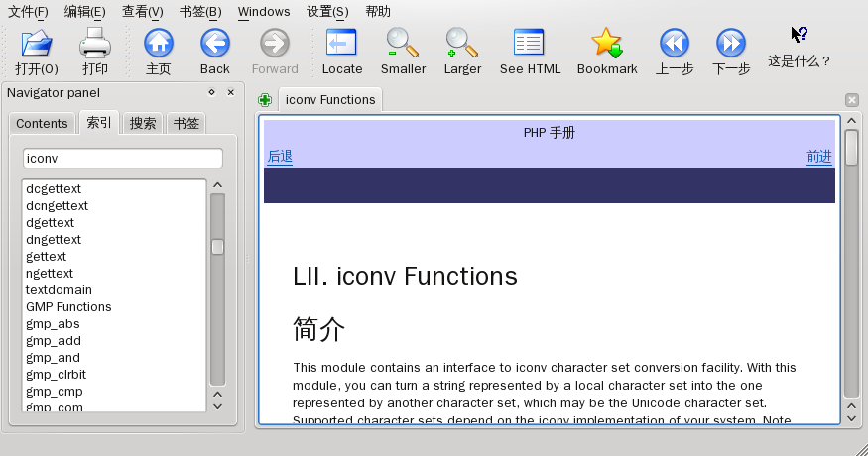Switch to the 搜索 search tab
Viewport: 868px width, 456px height.
coord(142,123)
